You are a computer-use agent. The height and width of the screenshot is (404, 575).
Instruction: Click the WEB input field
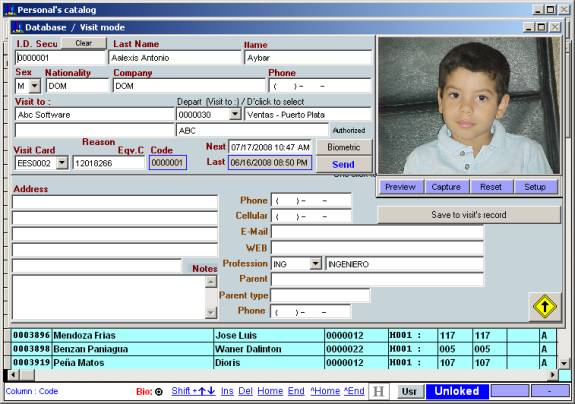pos(377,248)
